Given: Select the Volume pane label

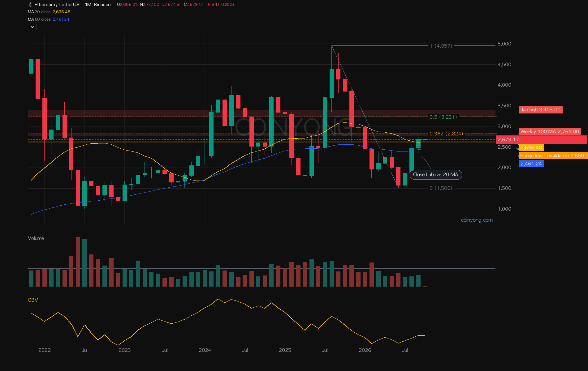Looking at the screenshot, I should (36, 238).
